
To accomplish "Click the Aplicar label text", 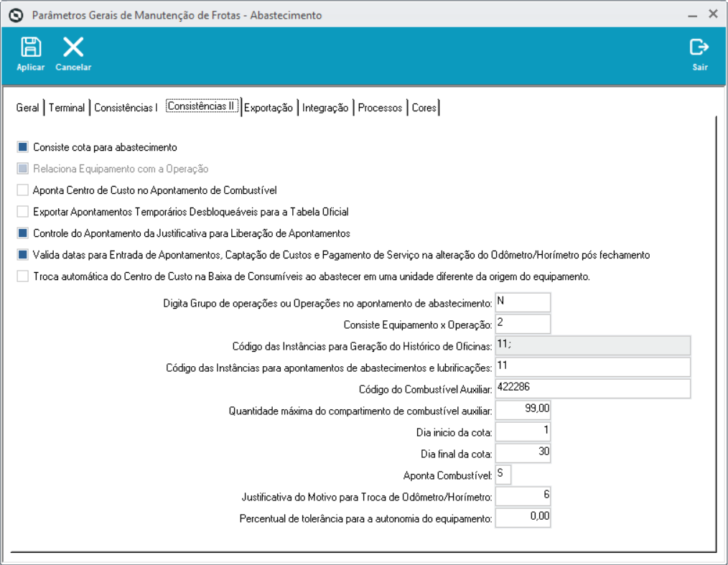I will (x=31, y=67).
